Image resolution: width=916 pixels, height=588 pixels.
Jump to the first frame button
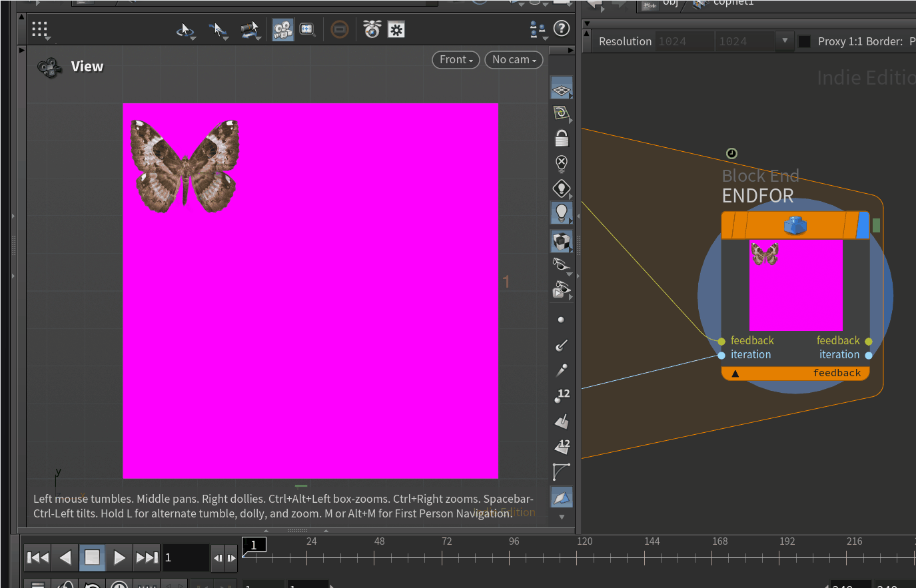pos(37,557)
